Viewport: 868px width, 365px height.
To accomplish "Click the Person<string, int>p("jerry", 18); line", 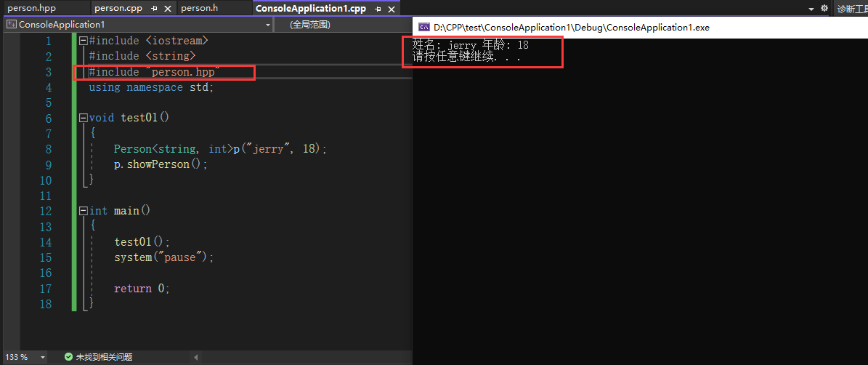I will click(x=220, y=149).
